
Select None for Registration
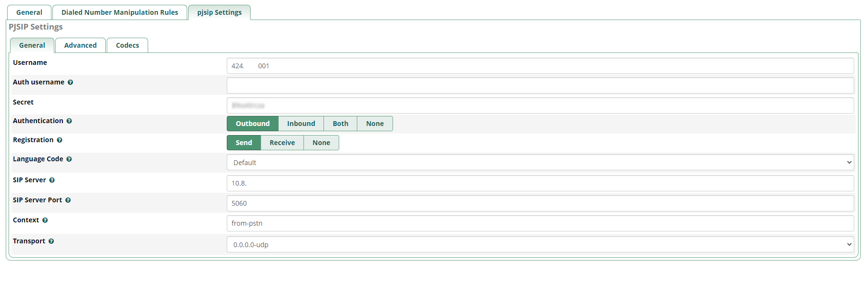click(321, 143)
